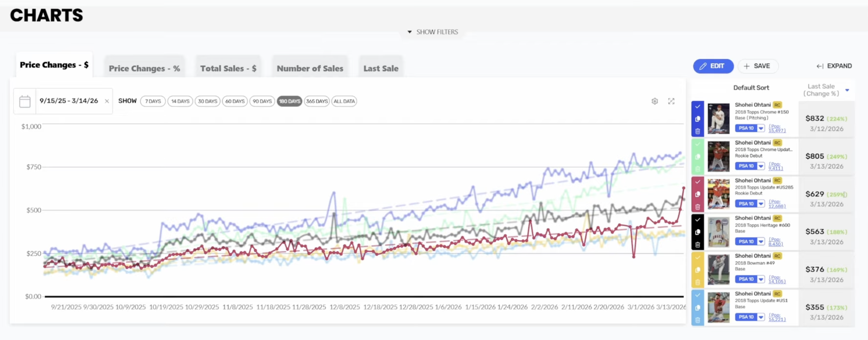The width and height of the screenshot is (868, 340).
Task: Delete the Topps Chrome #150 card row
Action: pos(698,131)
